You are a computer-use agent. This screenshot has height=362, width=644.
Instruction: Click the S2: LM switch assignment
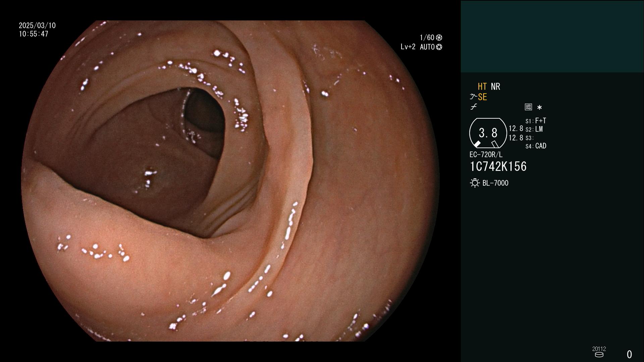tap(534, 129)
